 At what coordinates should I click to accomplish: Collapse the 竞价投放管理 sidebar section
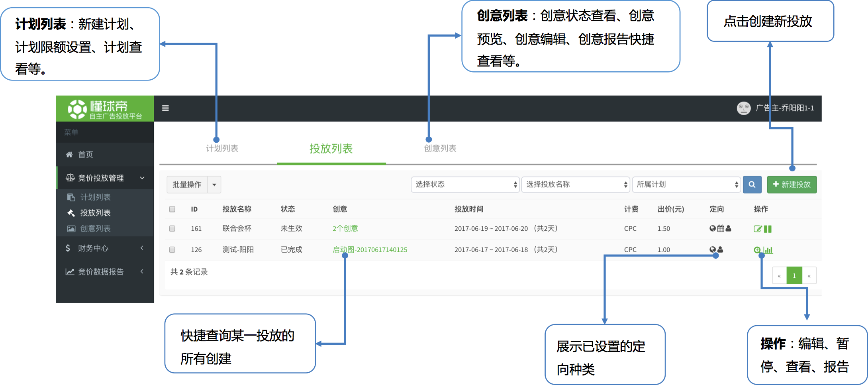105,178
